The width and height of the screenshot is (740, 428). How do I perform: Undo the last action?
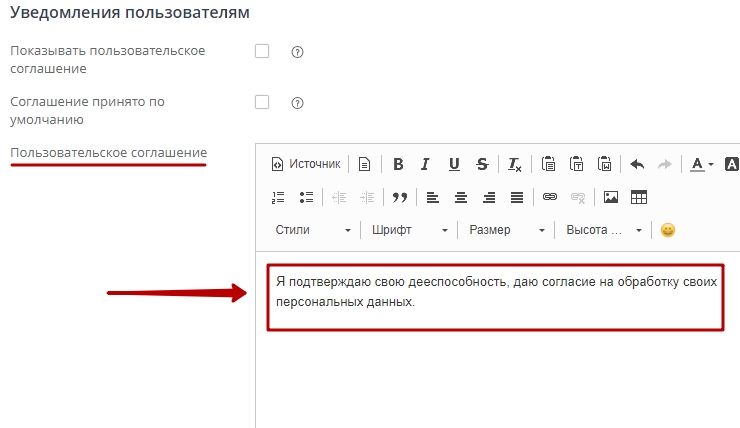(x=637, y=164)
